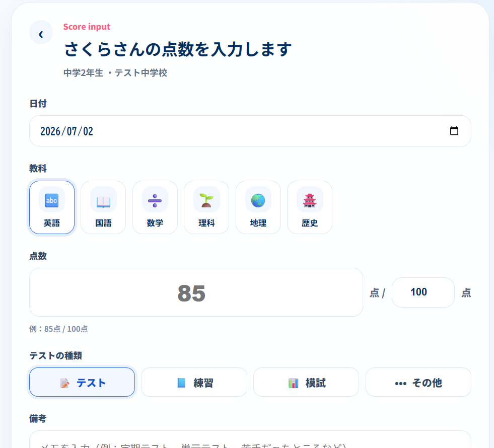Image resolution: width=494 pixels, height=448 pixels.
Task: Click the 教科 section label
Action: pyautogui.click(x=38, y=169)
